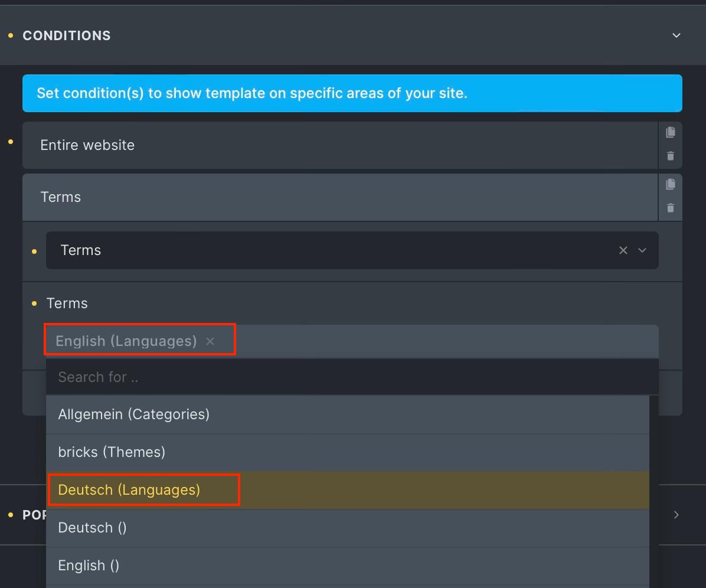Click the yellow dot beside Entire website
The height and width of the screenshot is (588, 706).
point(9,142)
